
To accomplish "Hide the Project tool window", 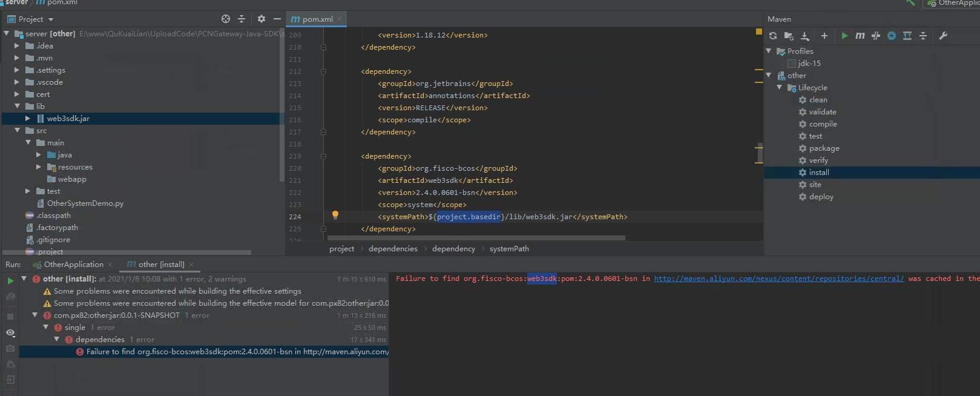I will (277, 19).
